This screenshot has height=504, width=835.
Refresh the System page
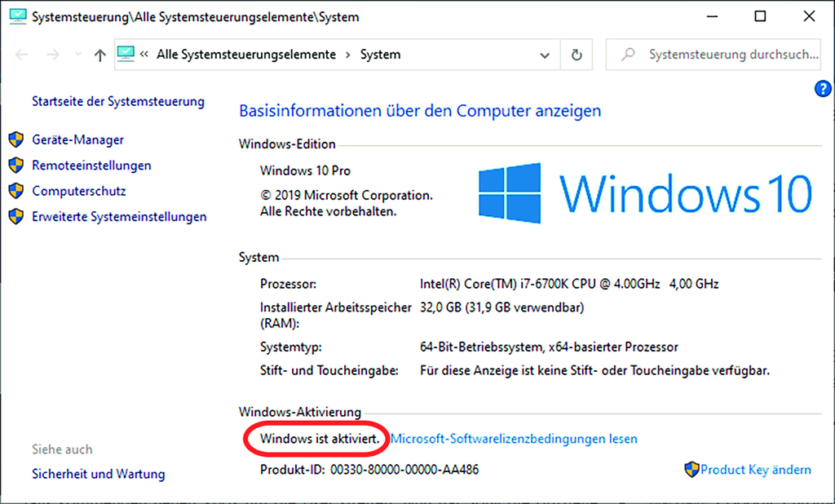pos(577,55)
